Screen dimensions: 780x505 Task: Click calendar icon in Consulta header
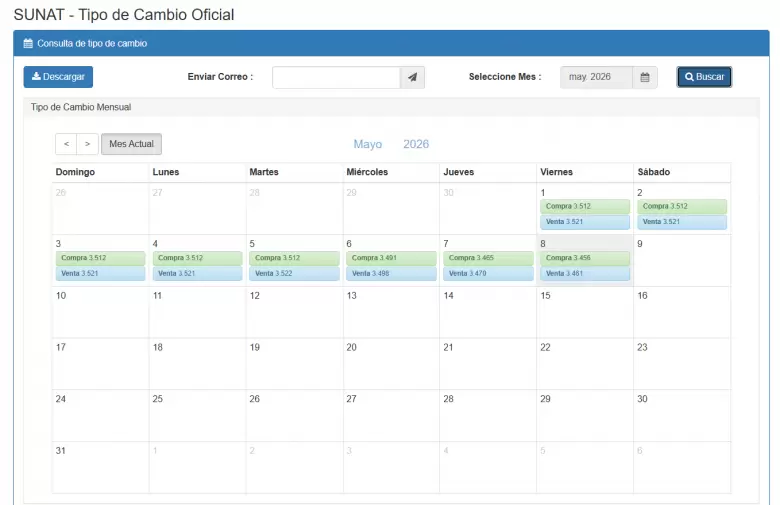pyautogui.click(x=28, y=43)
